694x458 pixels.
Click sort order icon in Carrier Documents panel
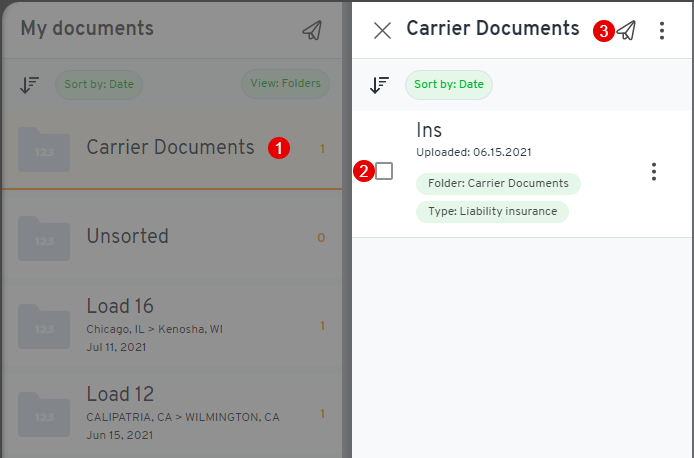coord(379,85)
